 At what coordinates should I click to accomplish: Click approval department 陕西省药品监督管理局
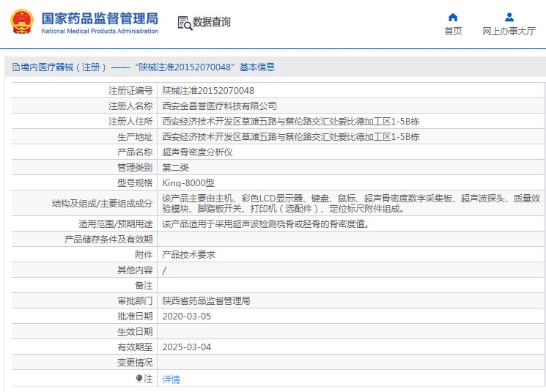206,301
